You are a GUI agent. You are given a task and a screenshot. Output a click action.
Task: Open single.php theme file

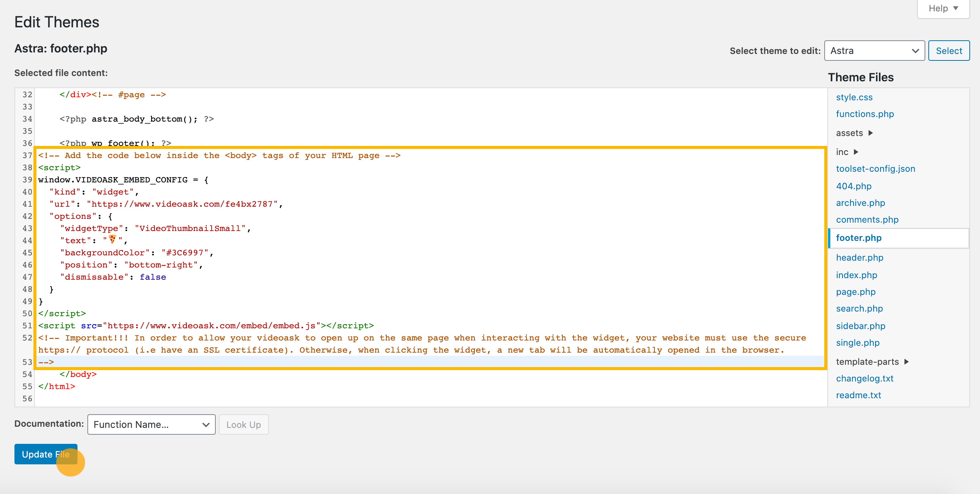(x=858, y=343)
